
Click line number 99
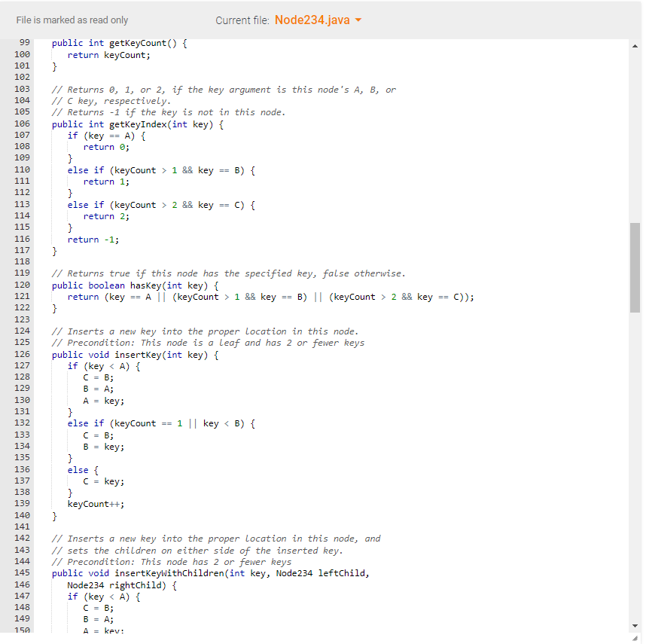(24, 43)
